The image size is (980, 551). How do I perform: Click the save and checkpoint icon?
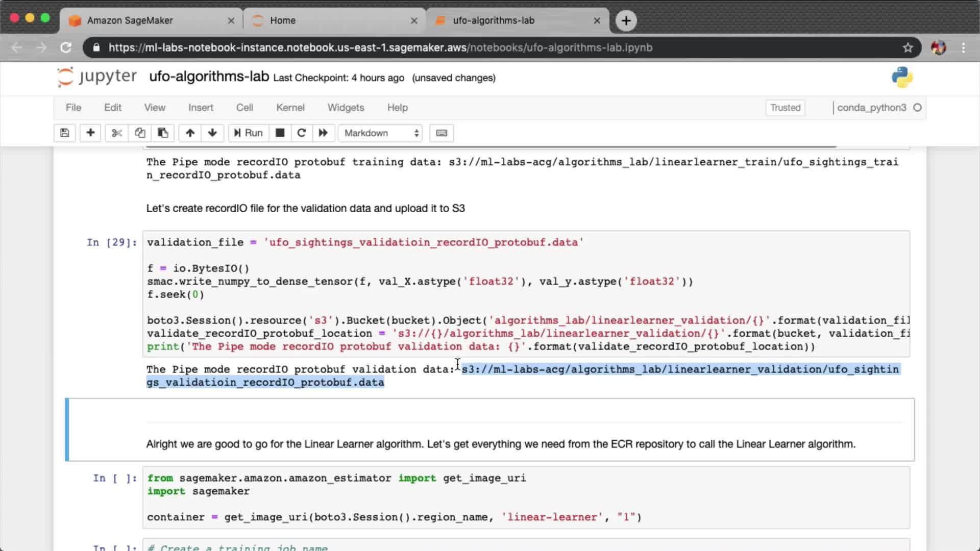(64, 133)
